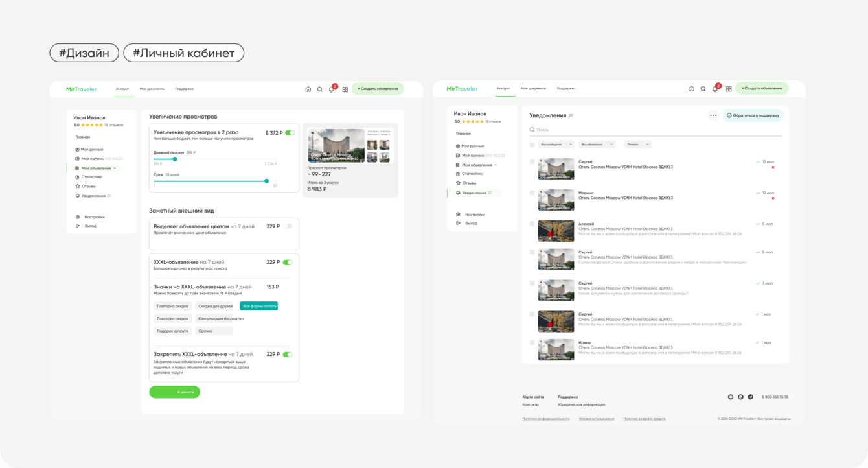Open Поддержка tab on the promotion screen
Viewport: 868px width, 468px height.
[185, 89]
